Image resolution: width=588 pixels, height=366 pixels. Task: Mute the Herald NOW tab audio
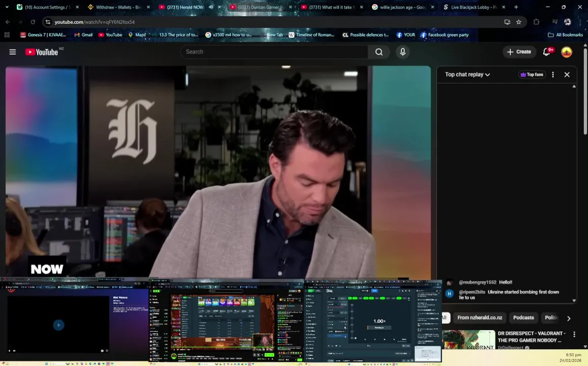pyautogui.click(x=211, y=7)
